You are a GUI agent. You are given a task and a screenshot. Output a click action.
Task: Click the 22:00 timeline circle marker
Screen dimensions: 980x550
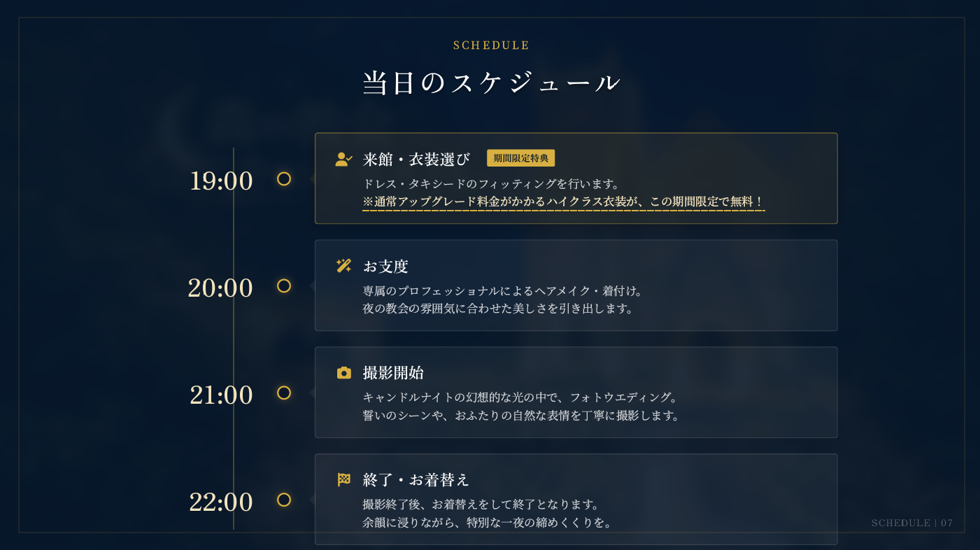[x=284, y=500]
